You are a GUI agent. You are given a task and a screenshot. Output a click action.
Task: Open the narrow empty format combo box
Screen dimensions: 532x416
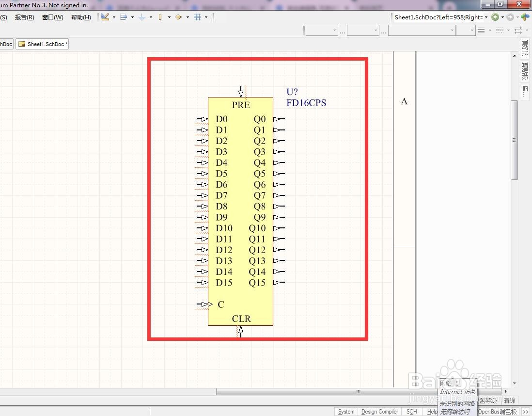(465, 31)
